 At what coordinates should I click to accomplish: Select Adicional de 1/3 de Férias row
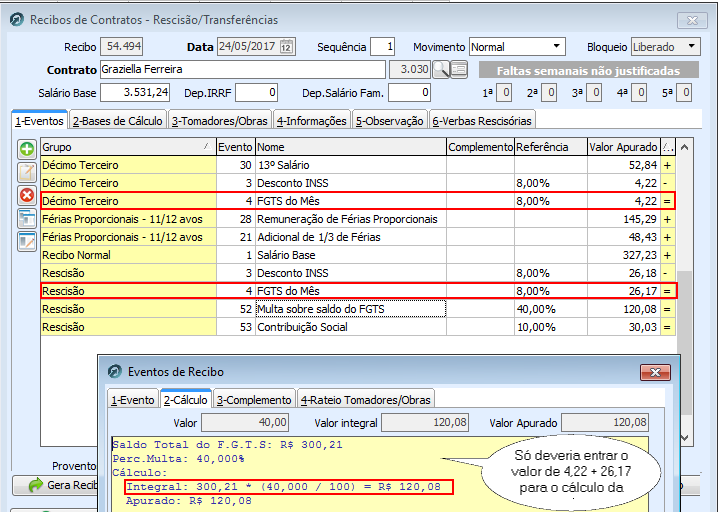click(x=358, y=237)
